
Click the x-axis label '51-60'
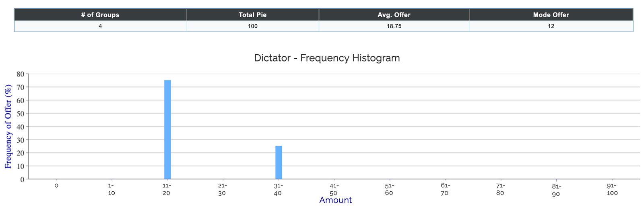point(390,189)
